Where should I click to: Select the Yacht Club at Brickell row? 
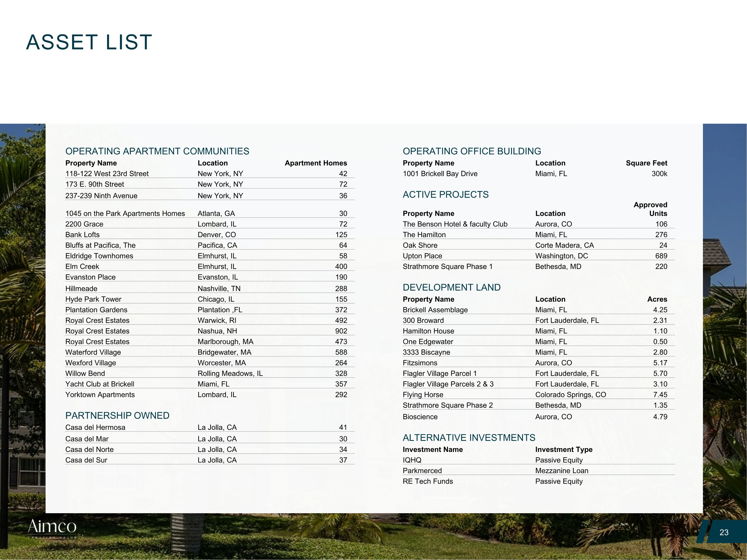click(x=100, y=384)
